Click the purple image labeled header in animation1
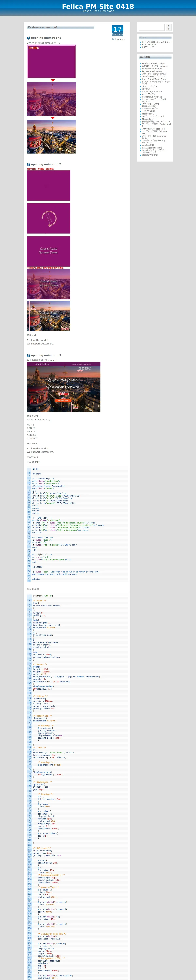The height and width of the screenshot is (980, 196). (x=51, y=62)
